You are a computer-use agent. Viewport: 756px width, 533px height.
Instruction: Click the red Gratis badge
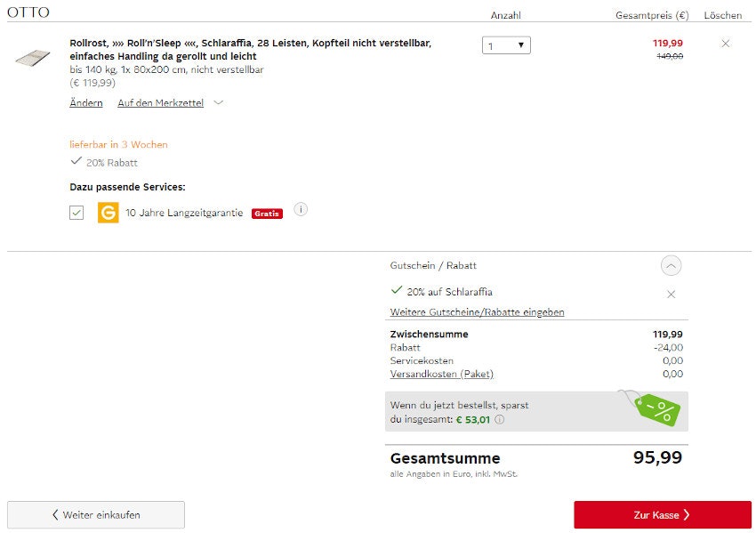click(x=267, y=214)
